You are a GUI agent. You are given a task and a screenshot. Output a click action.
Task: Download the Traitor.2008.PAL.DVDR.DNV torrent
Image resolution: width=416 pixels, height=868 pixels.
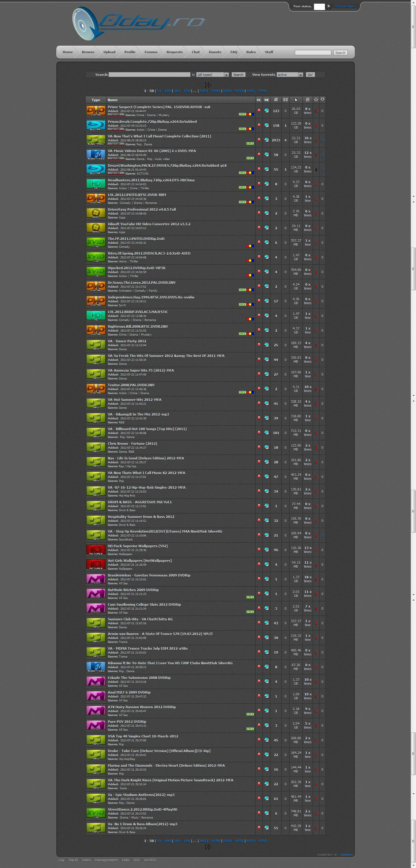[x=259, y=388]
